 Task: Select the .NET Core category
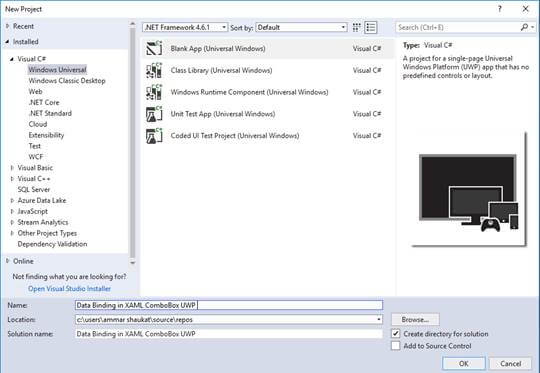click(44, 102)
